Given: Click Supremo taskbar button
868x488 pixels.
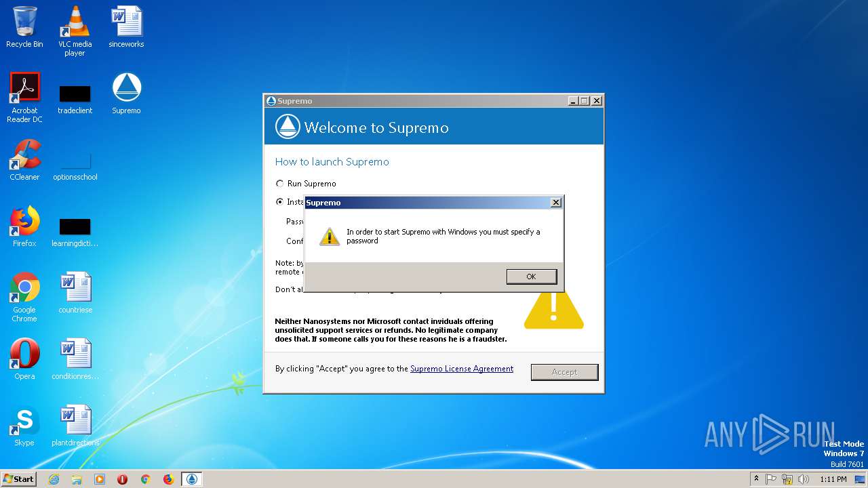Looking at the screenshot, I should 192,479.
